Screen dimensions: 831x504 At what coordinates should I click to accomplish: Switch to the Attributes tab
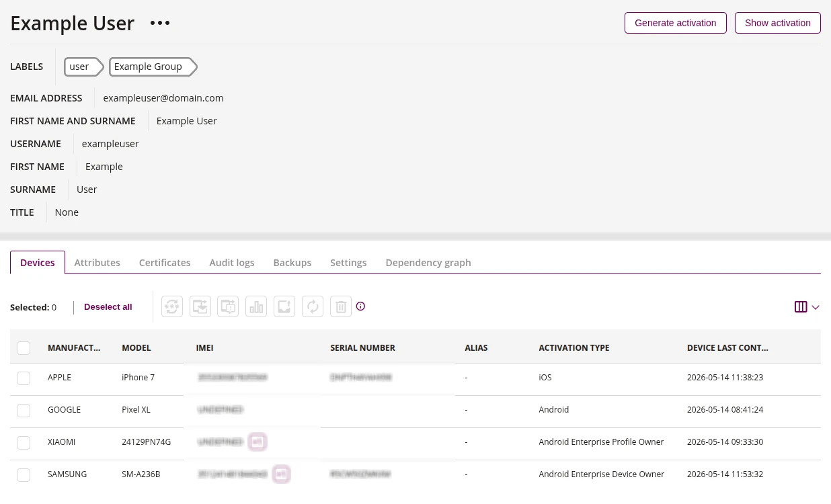97,263
